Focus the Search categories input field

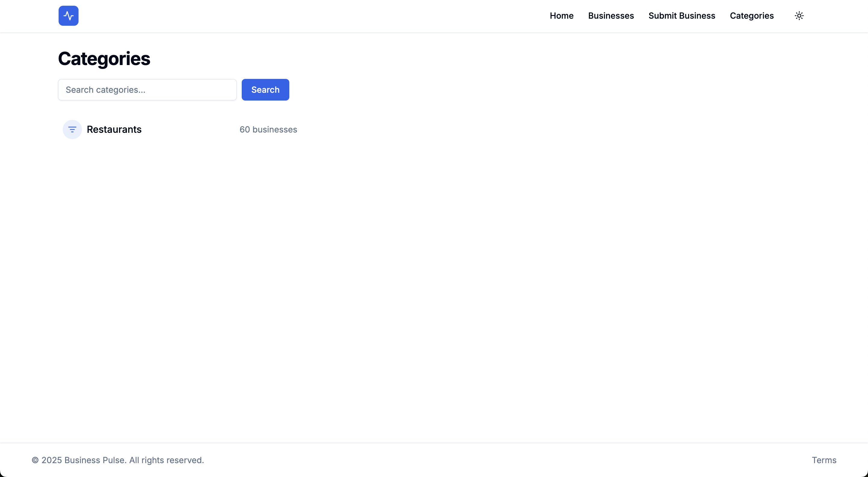point(147,90)
